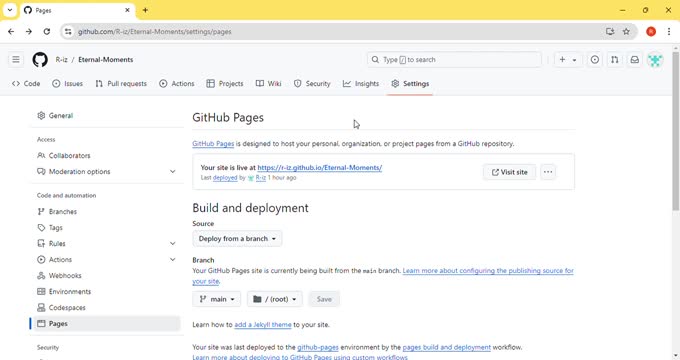This screenshot has width=680, height=360.
Task: Click the GitHub Pages documentation link
Action: click(213, 144)
